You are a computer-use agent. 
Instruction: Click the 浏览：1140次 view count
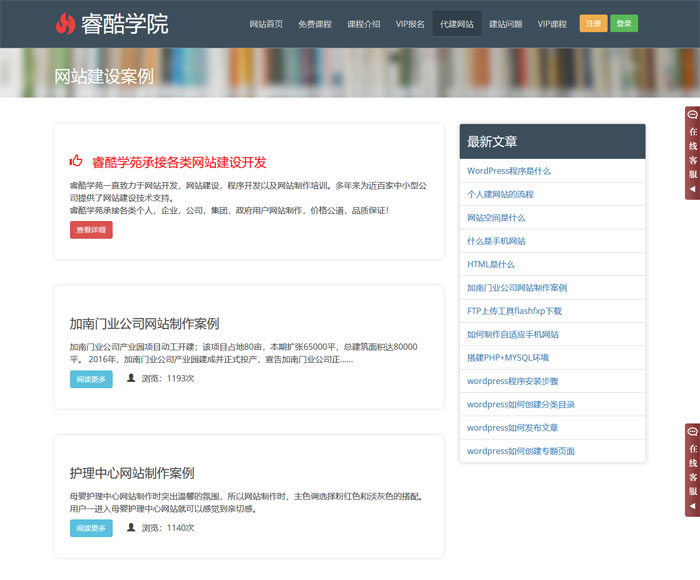click(168, 528)
